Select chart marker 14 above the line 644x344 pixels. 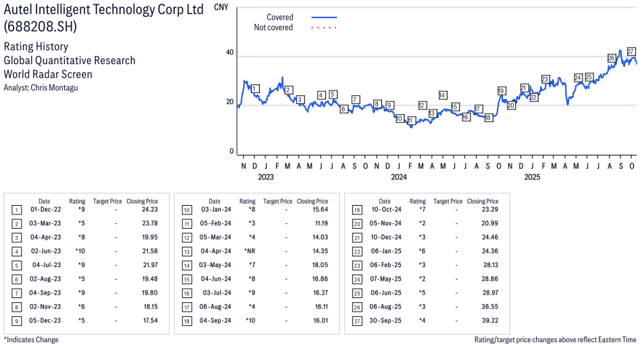coord(443,95)
